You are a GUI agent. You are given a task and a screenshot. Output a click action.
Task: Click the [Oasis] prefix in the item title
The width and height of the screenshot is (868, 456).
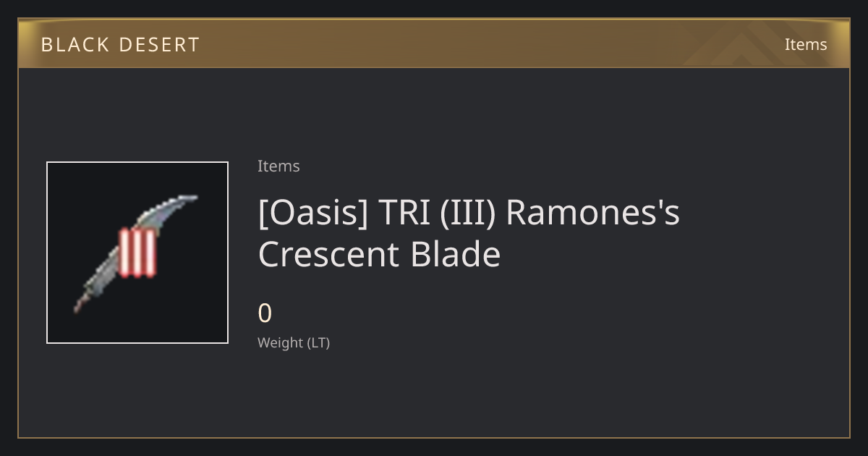(x=312, y=213)
